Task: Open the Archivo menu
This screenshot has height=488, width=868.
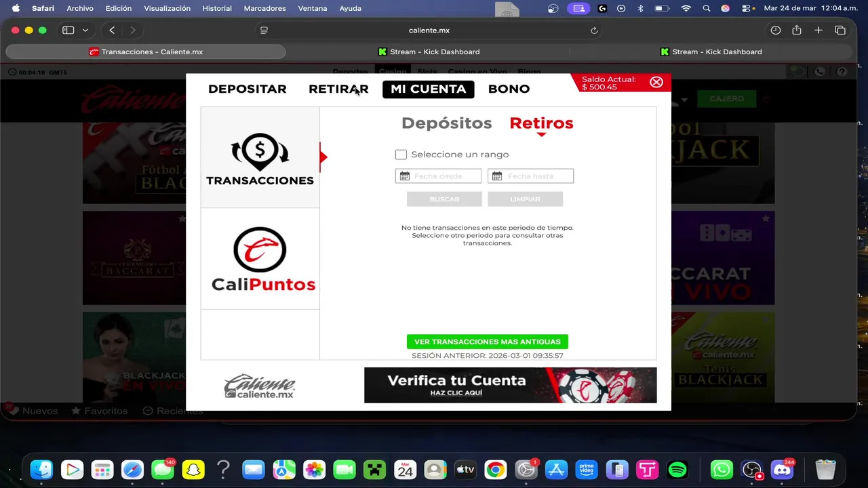Action: pyautogui.click(x=80, y=8)
